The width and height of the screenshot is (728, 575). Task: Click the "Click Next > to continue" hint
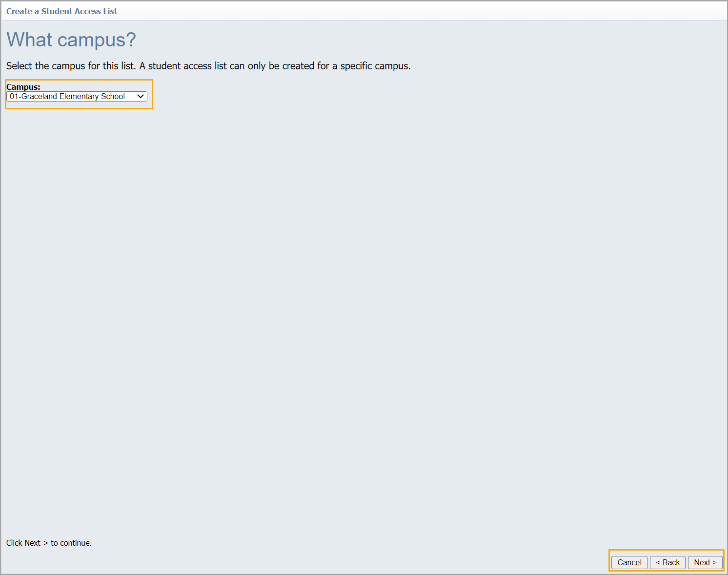[49, 543]
